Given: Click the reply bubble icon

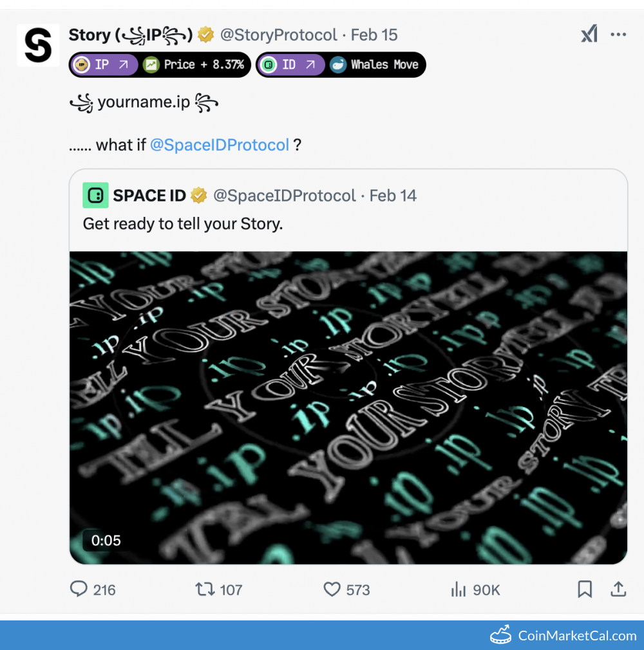Looking at the screenshot, I should click(79, 589).
